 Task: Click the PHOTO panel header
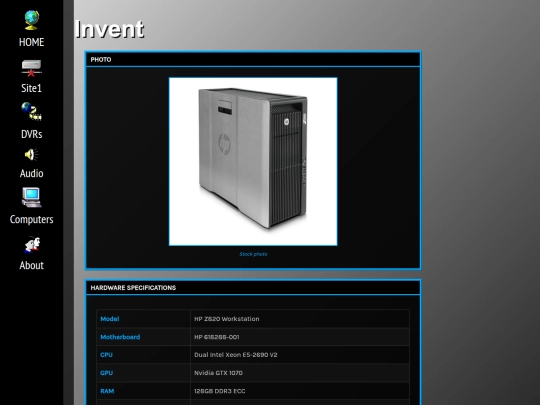click(253, 59)
